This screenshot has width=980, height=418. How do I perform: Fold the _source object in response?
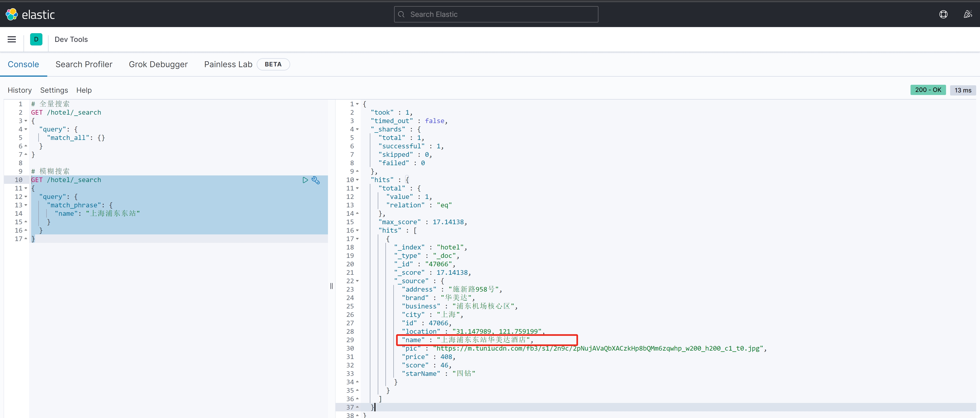(357, 281)
